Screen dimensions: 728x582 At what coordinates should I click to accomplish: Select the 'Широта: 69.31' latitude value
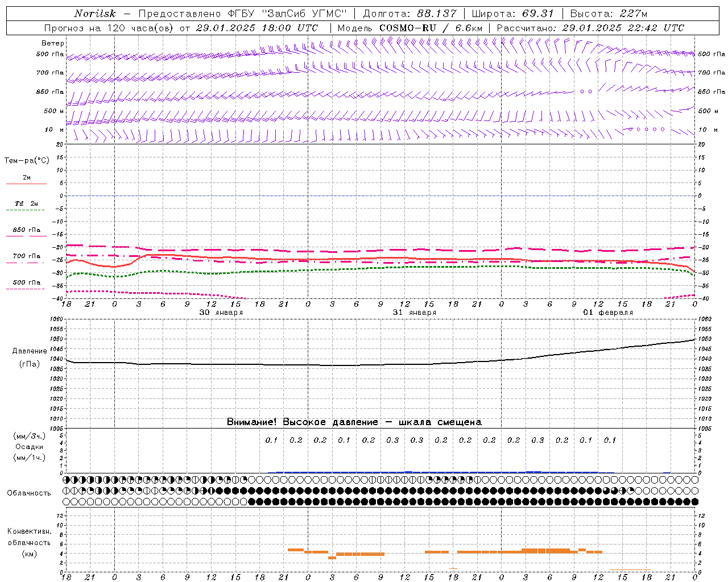pos(512,14)
